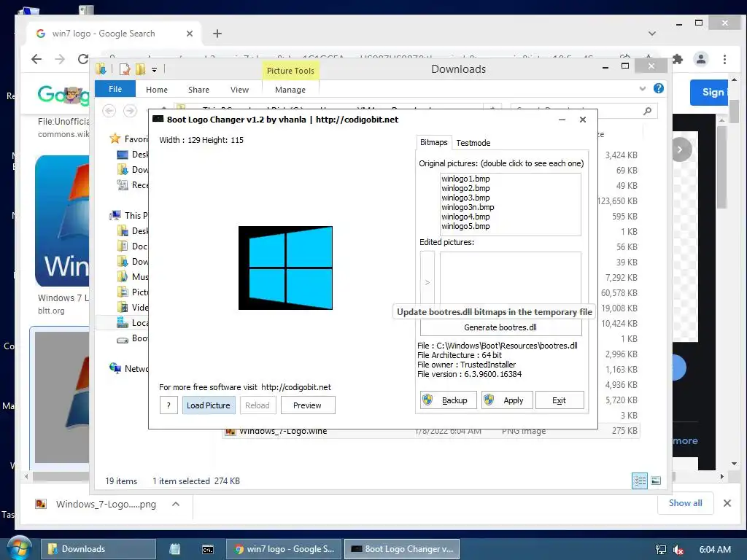Click Google image next arrow circle
747x560 pixels.
click(681, 149)
